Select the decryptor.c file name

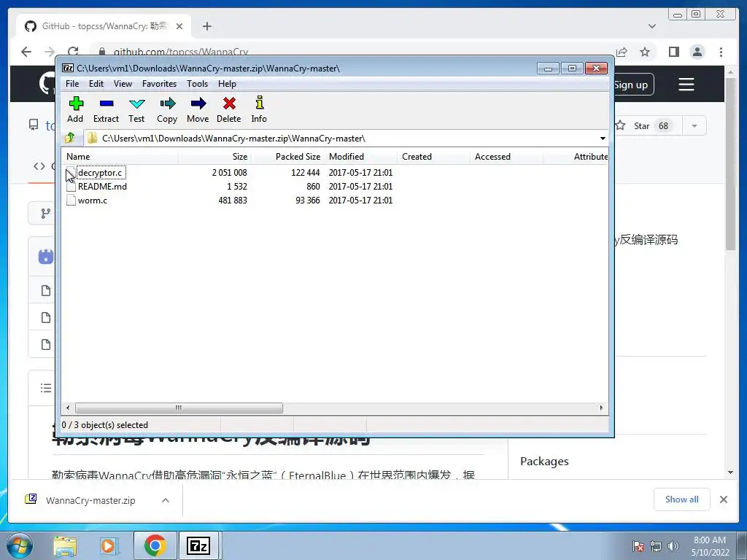tap(100, 173)
